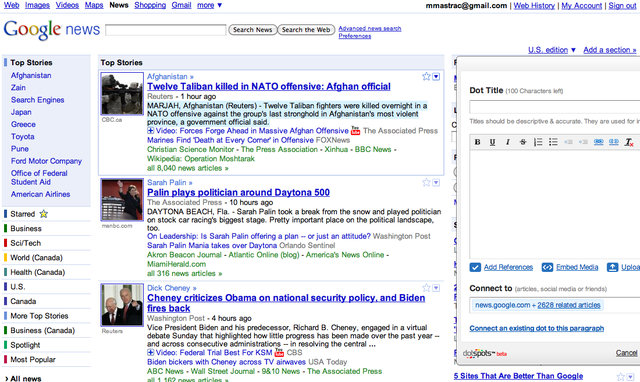The height and width of the screenshot is (382, 640).
Task: Star the Twelve Taliban killed story
Action: coord(426,76)
